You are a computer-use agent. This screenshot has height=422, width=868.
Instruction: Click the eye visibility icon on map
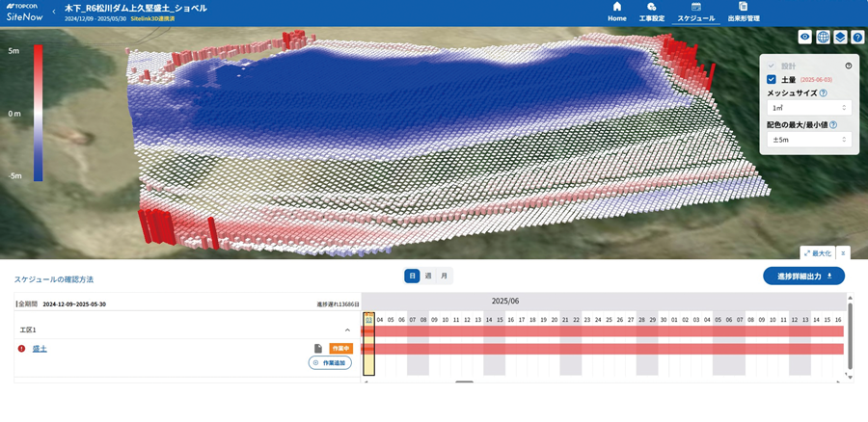coord(805,38)
